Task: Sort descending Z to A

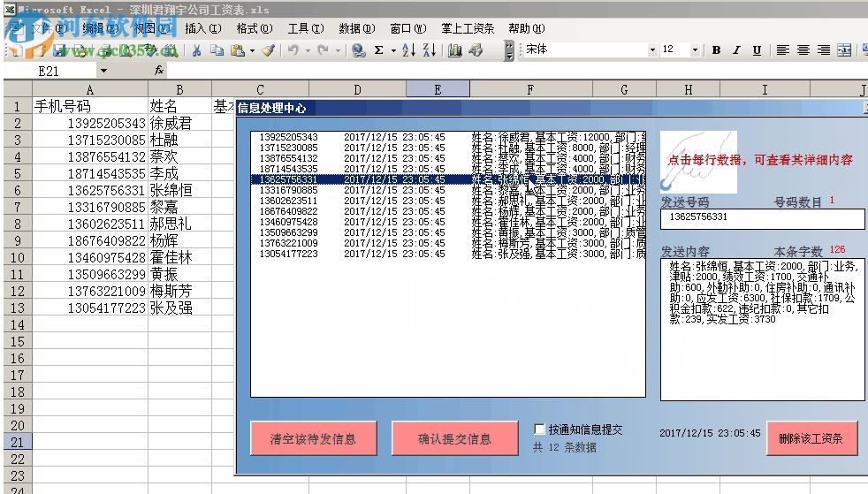Action: pos(430,50)
